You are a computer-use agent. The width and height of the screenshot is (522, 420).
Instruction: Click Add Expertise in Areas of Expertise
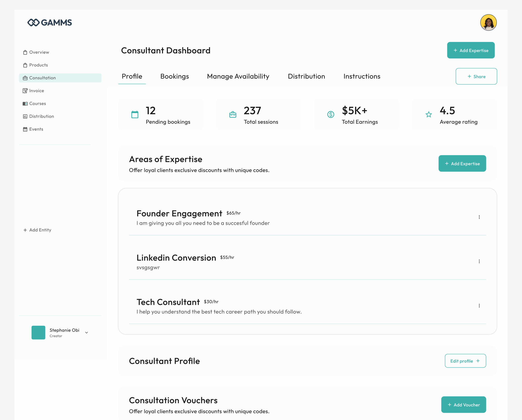462,163
